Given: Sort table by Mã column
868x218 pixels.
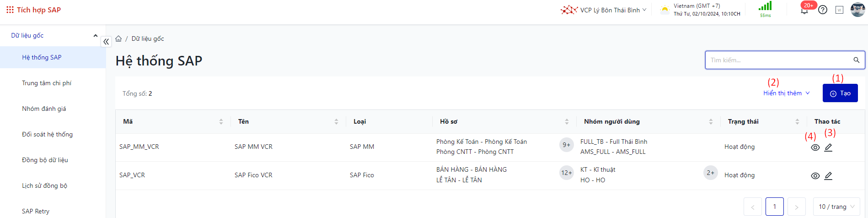Looking at the screenshot, I should click(x=221, y=122).
